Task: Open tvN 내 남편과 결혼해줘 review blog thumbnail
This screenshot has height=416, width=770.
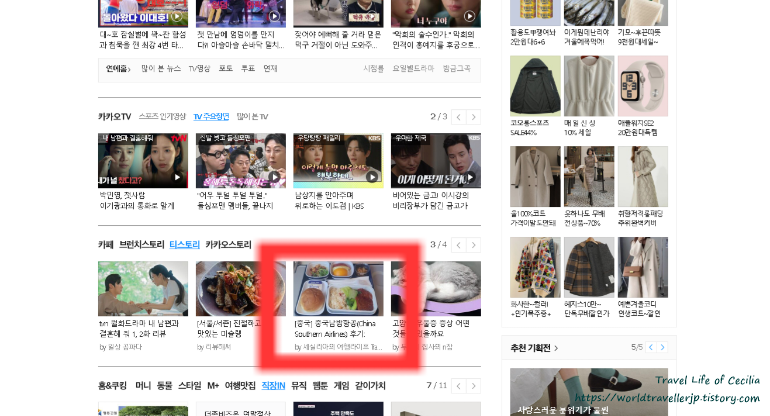Action: click(x=143, y=288)
